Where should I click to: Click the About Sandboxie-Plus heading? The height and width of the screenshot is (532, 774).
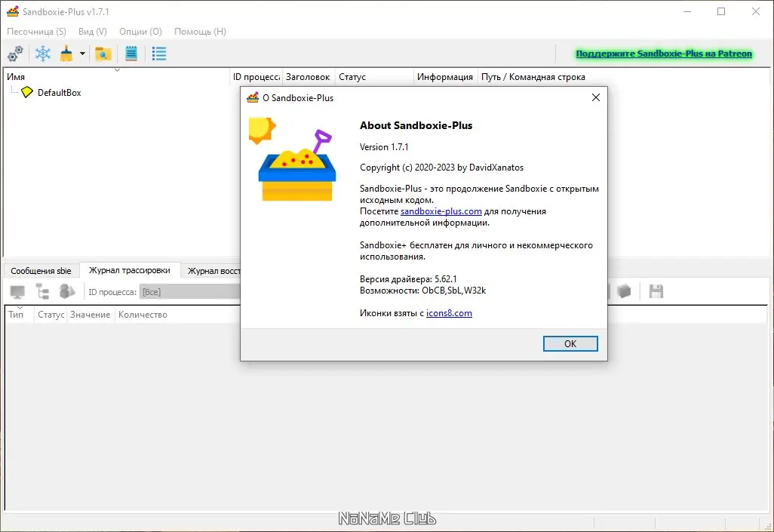click(416, 125)
